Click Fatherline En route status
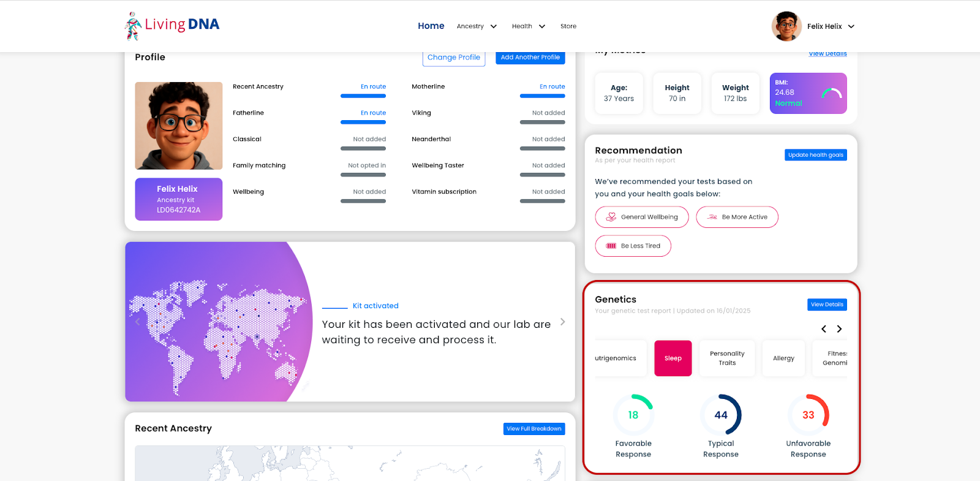 pos(373,113)
